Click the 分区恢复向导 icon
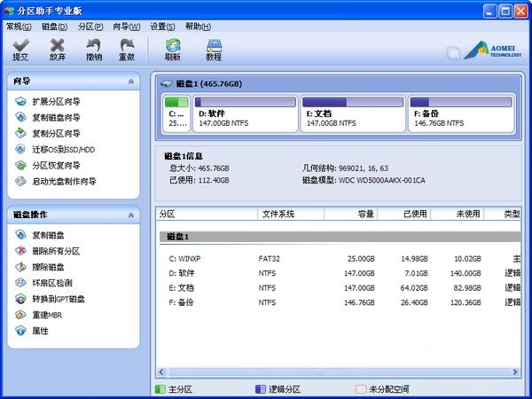532x399 pixels. coord(20,165)
